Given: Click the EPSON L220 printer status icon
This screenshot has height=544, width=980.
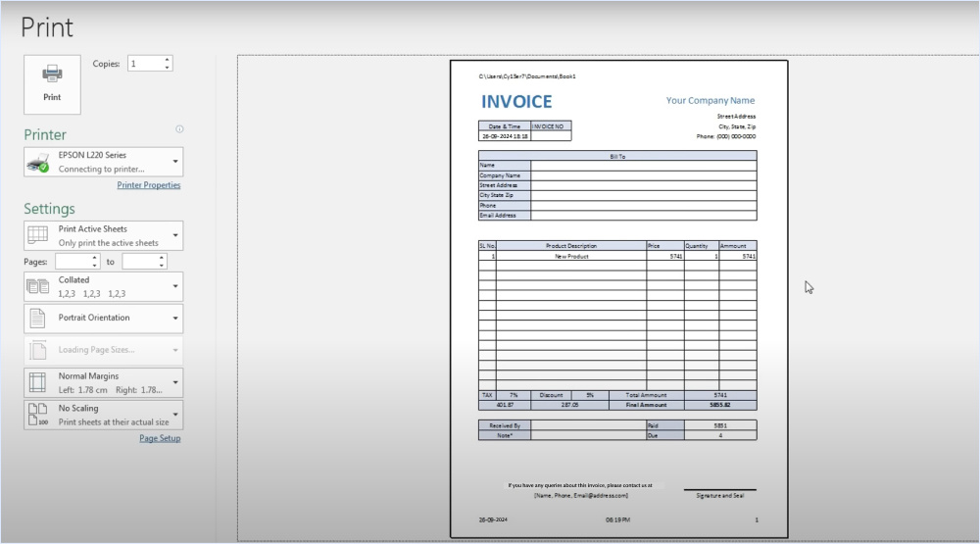Looking at the screenshot, I should click(37, 163).
